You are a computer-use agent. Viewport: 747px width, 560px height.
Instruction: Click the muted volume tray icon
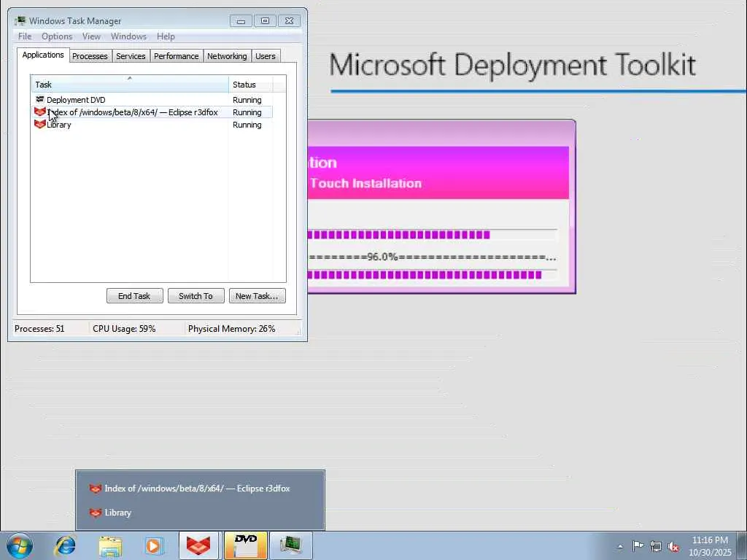tap(673, 546)
